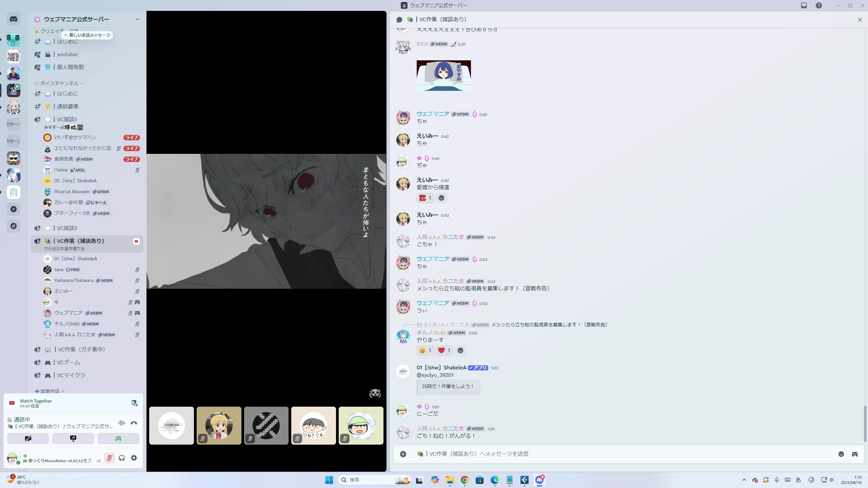
Task: Toggle microphone mute in user panel
Action: pyautogui.click(x=109, y=458)
